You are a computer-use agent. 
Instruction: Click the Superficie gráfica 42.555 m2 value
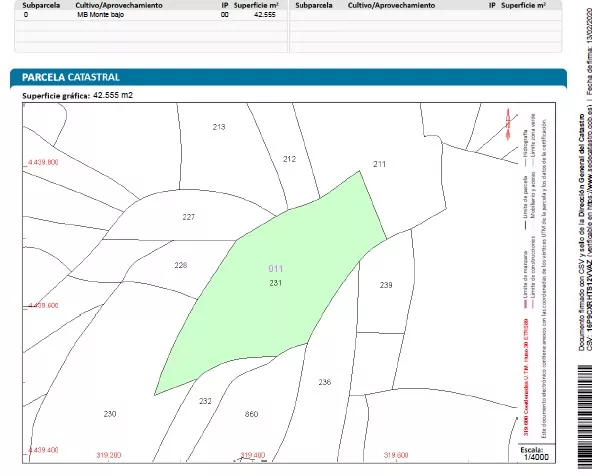(113, 95)
